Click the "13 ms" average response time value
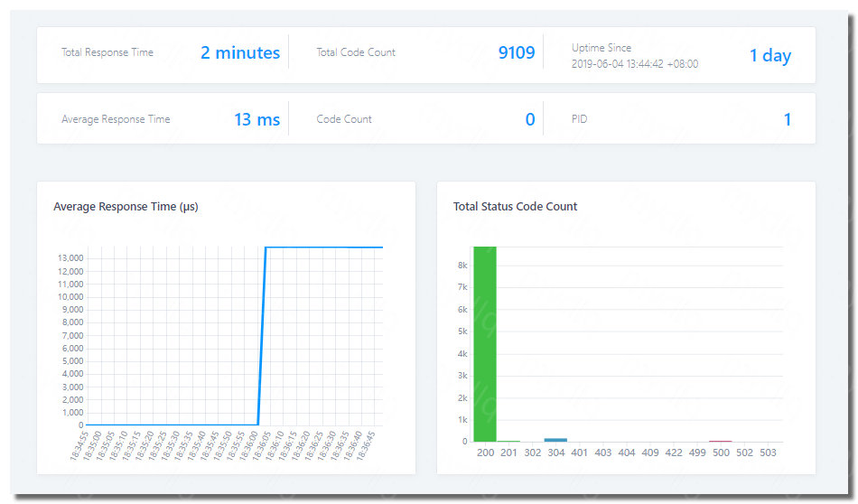 tap(256, 119)
